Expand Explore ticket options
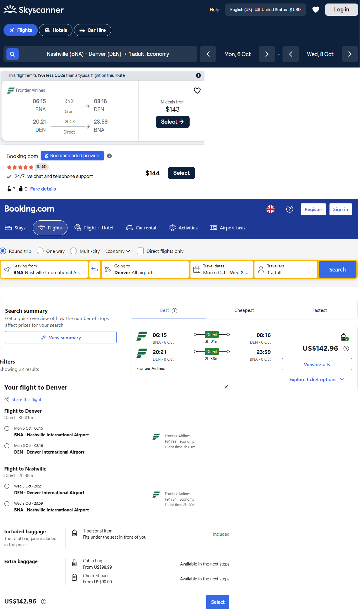The height and width of the screenshot is (614, 364). pos(316,379)
